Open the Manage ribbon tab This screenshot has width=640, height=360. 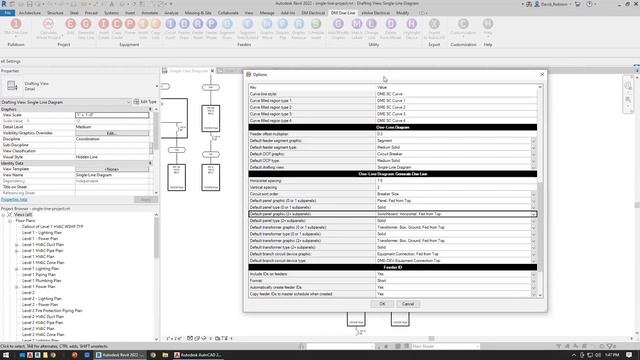pyautogui.click(x=267, y=13)
